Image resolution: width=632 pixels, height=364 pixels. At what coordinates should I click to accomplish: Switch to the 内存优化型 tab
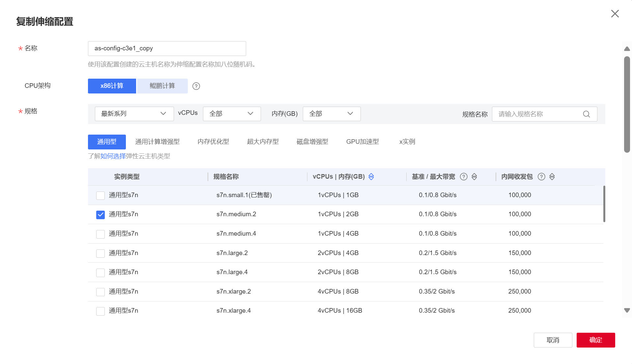point(213,142)
